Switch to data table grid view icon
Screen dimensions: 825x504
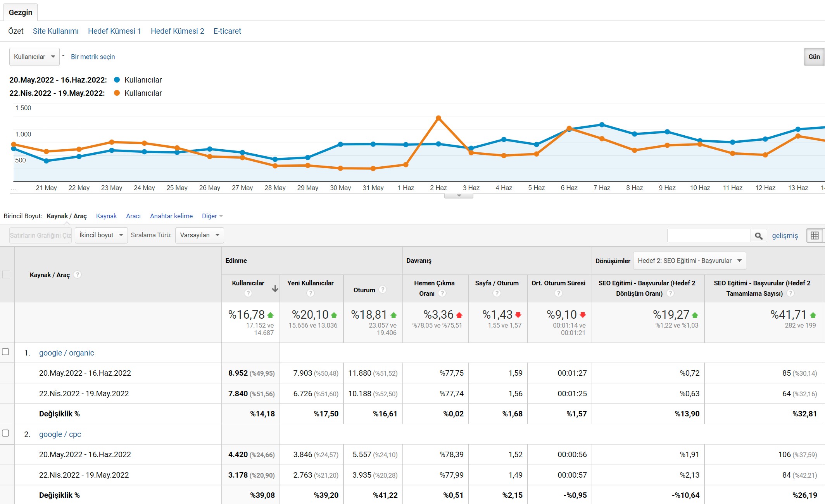(815, 235)
